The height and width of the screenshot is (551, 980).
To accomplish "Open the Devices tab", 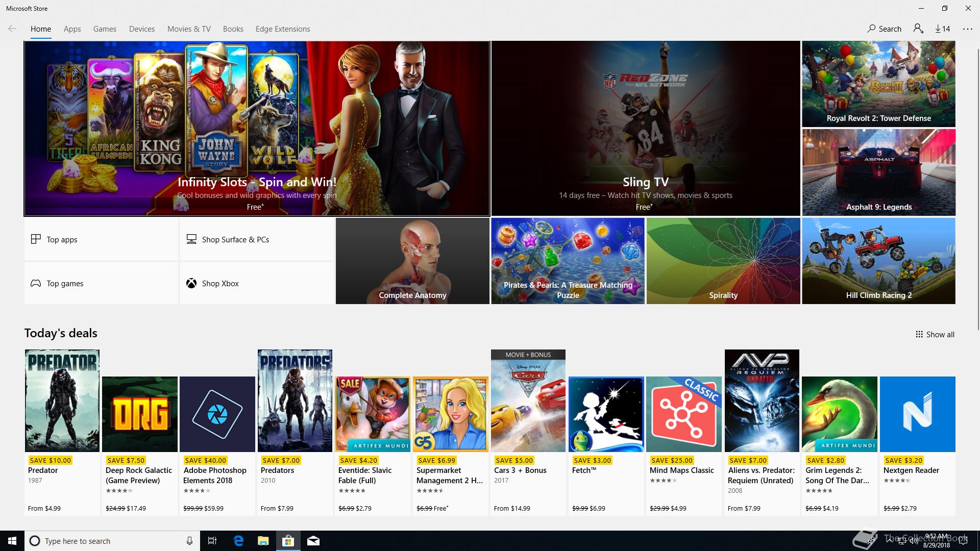I will [x=142, y=29].
